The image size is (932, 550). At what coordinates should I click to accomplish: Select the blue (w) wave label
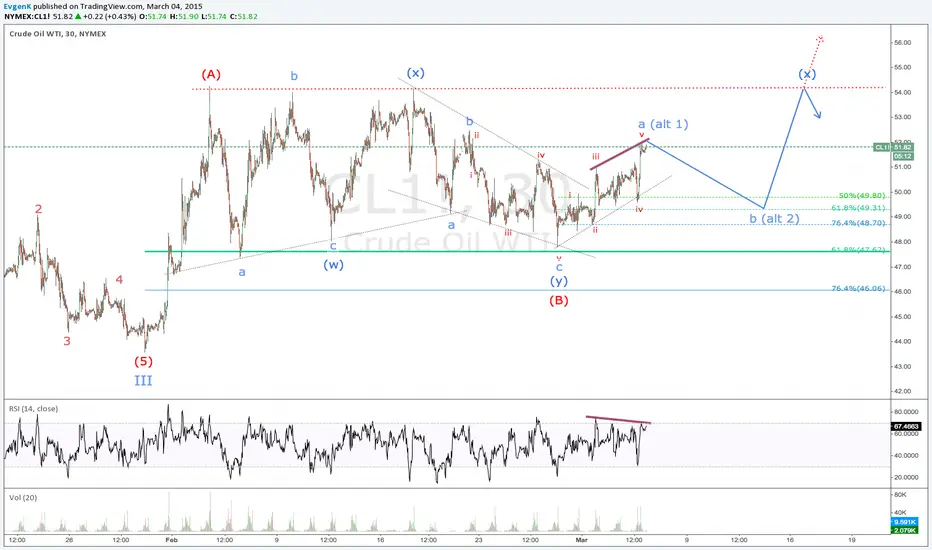(333, 265)
